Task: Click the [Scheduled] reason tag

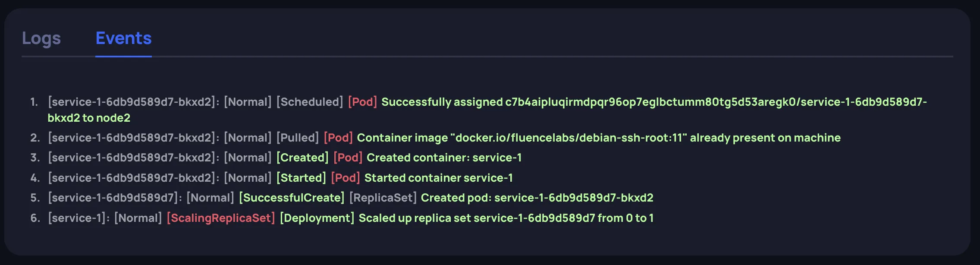Action: click(310, 102)
